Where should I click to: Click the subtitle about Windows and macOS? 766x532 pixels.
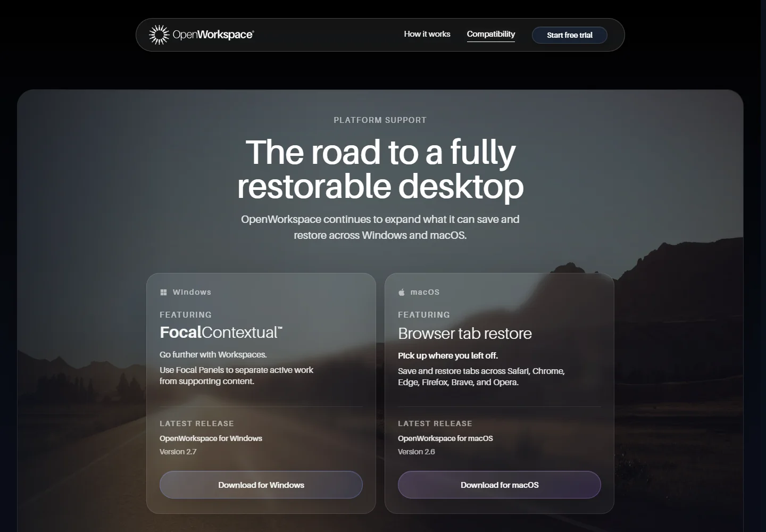[380, 227]
